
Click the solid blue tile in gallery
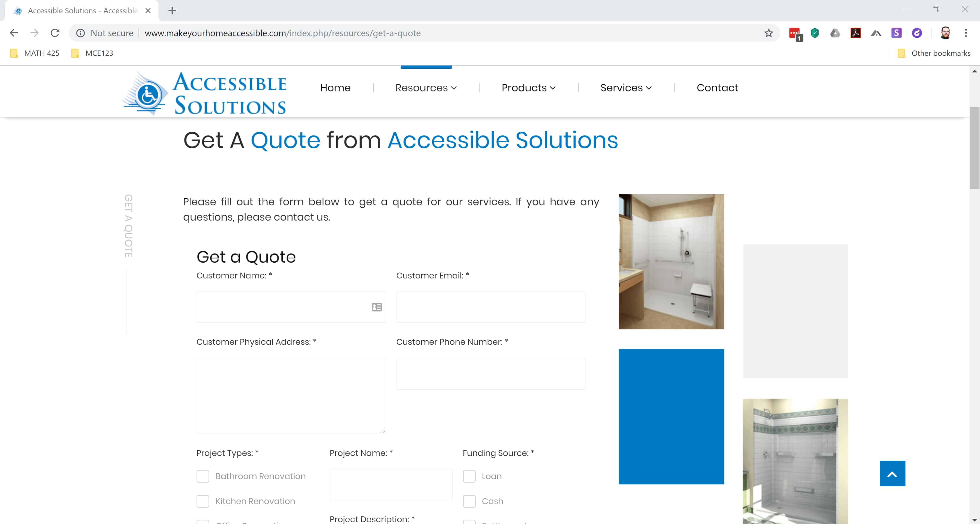tap(671, 416)
